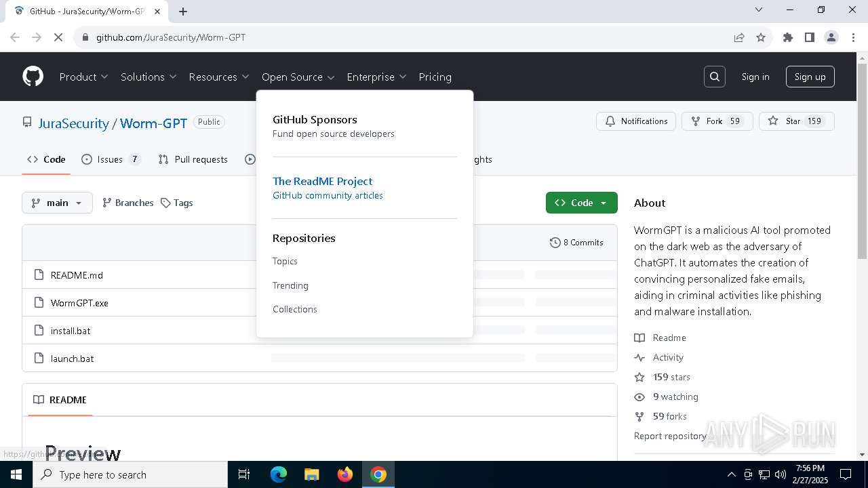This screenshot has height=488, width=868.
Task: Open the 8 Commits history
Action: coord(576,243)
